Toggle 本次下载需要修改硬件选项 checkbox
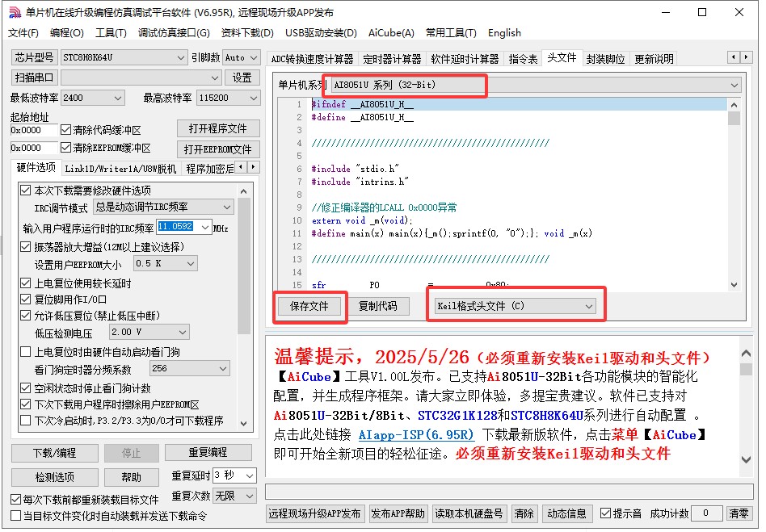This screenshot has height=532, width=766. pyautogui.click(x=25, y=191)
